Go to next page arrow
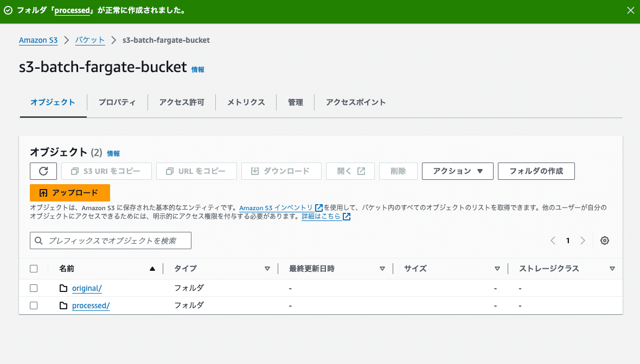 pos(583,240)
